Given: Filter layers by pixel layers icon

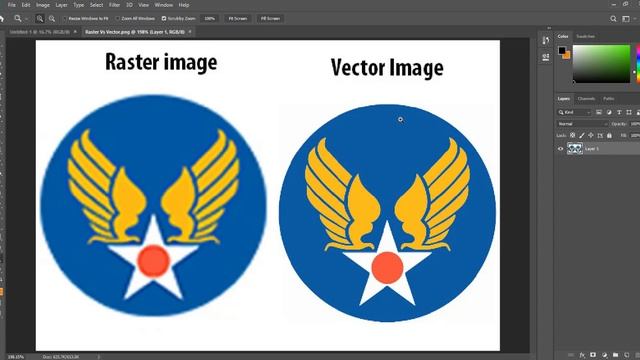Looking at the screenshot, I should 599,112.
